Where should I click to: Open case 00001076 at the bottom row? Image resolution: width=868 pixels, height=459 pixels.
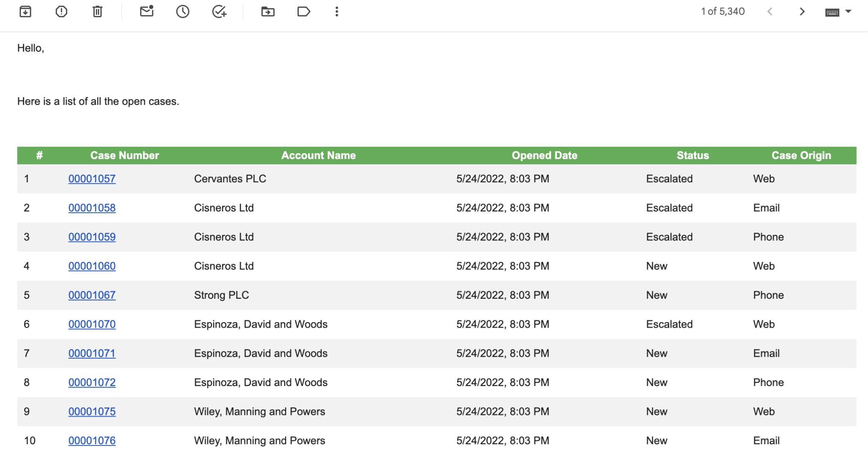[92, 440]
